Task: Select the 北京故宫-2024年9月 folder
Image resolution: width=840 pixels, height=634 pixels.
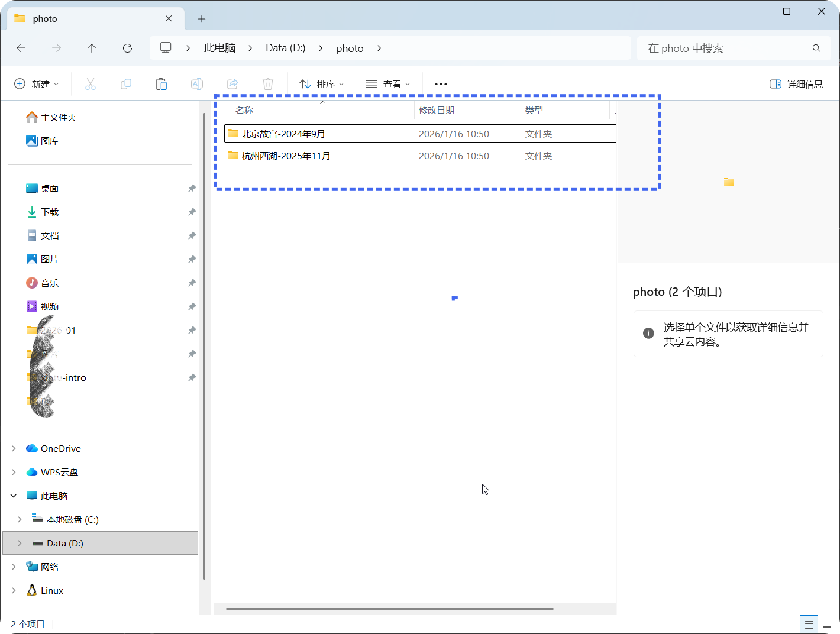Action: (x=283, y=134)
